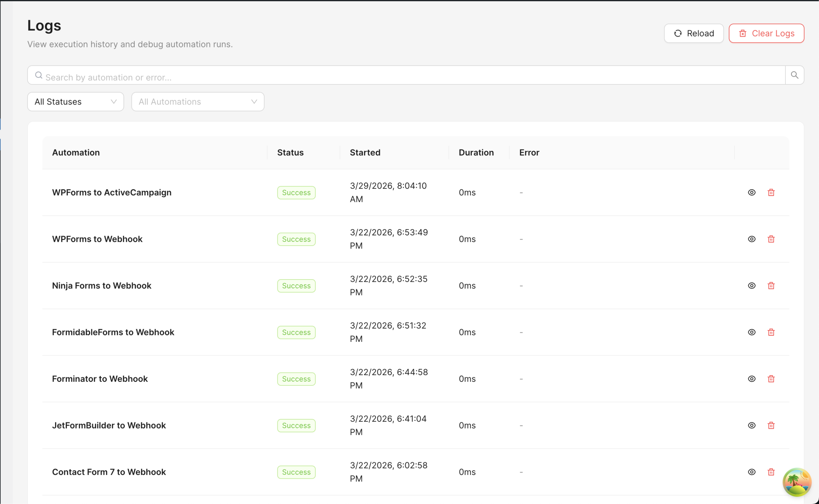Open the All Automations dropdown

point(198,102)
